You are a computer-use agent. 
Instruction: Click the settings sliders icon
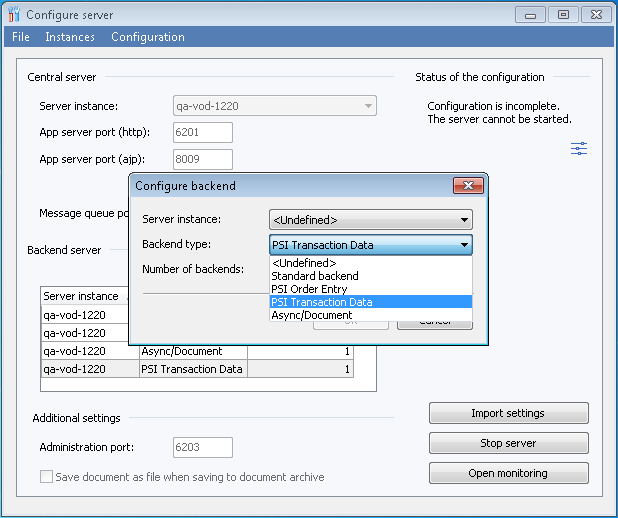coord(578,148)
